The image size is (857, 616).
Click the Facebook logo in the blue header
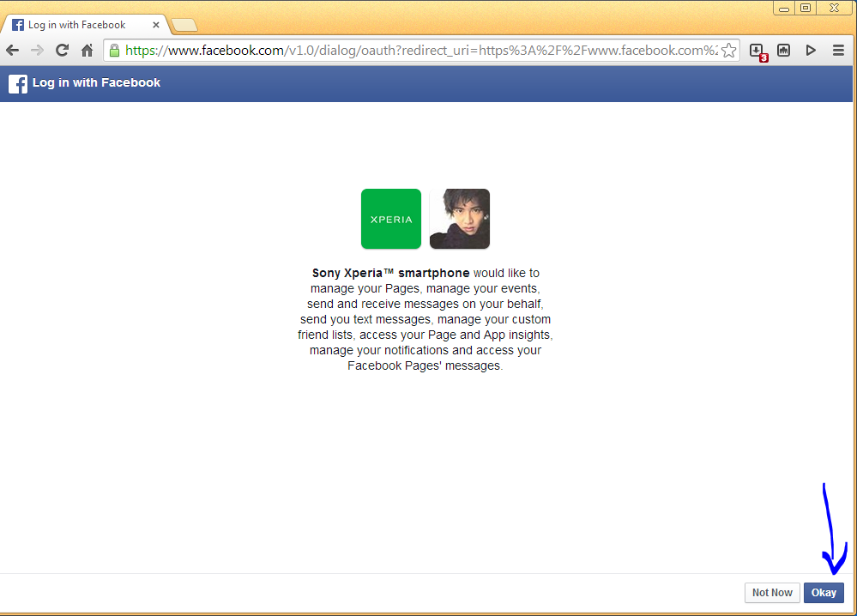tap(18, 83)
